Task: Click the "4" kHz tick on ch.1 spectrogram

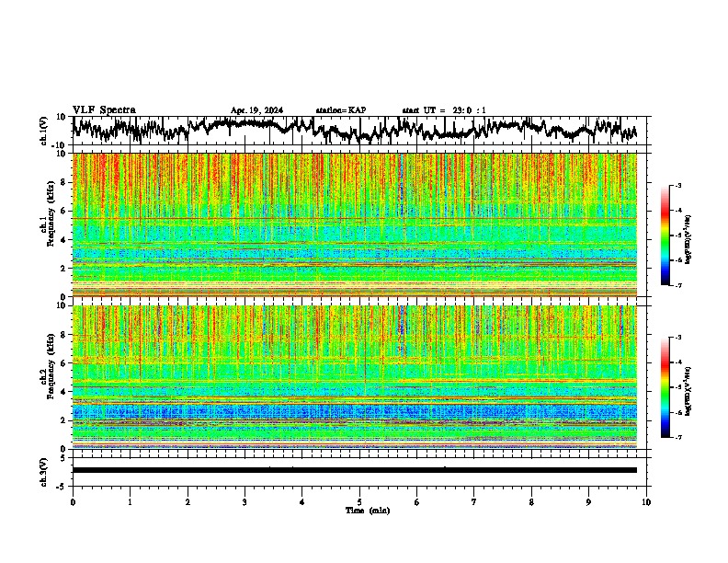Action: pos(63,240)
